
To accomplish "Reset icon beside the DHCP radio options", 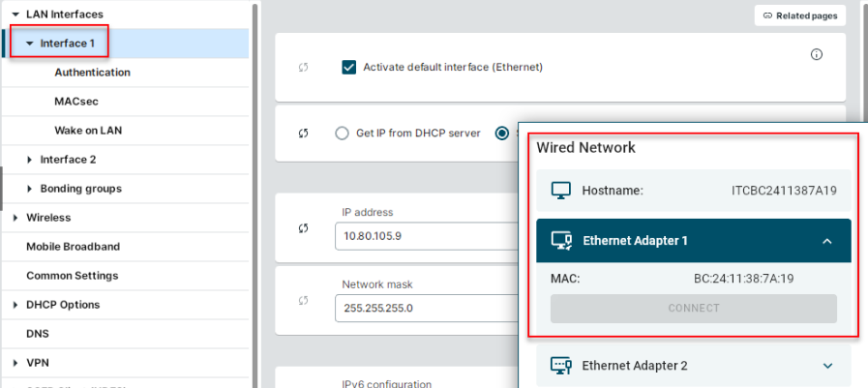I will pyautogui.click(x=303, y=134).
